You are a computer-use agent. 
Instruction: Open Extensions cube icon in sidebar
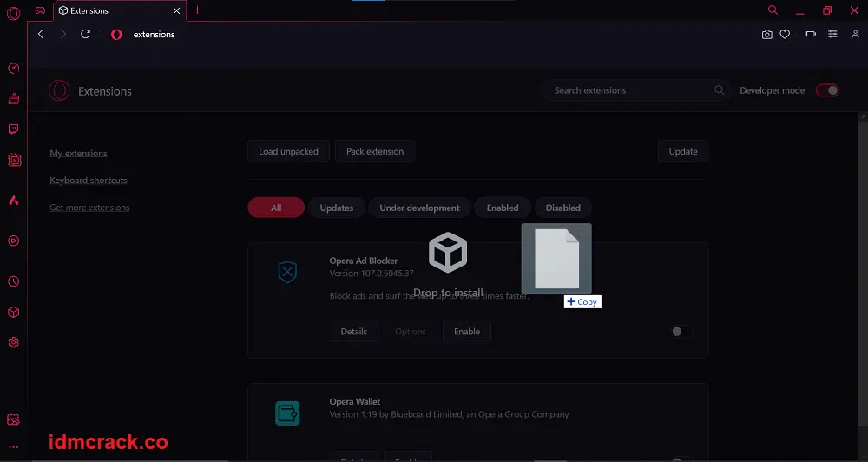(x=14, y=313)
